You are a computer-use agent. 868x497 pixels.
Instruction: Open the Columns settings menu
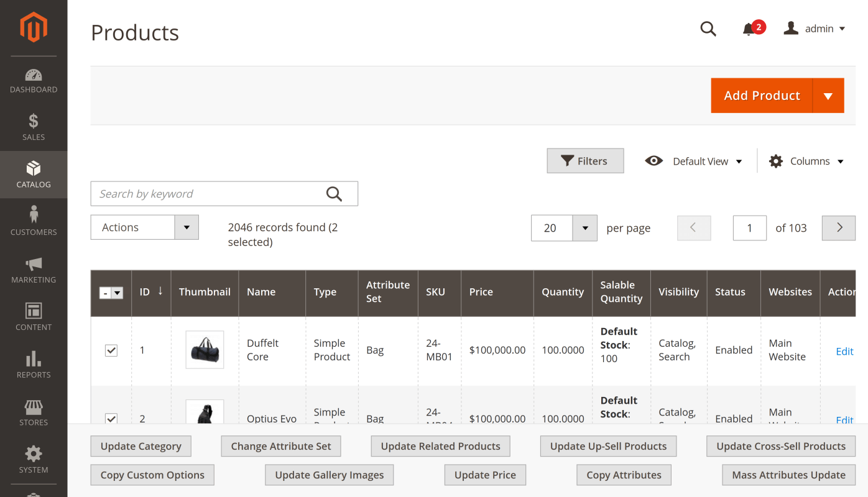pyautogui.click(x=806, y=161)
